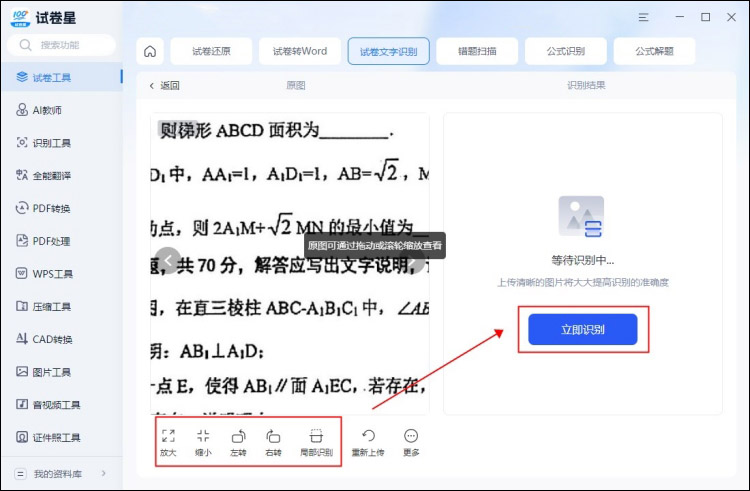Screen dimensions: 750x491
Task: Open the hamburger menu in title bar
Action: coord(643,17)
